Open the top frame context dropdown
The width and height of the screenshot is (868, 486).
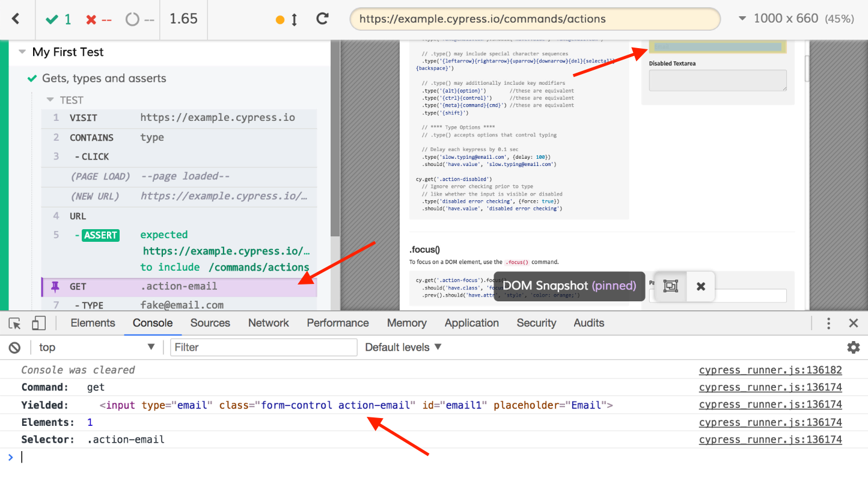click(x=96, y=347)
